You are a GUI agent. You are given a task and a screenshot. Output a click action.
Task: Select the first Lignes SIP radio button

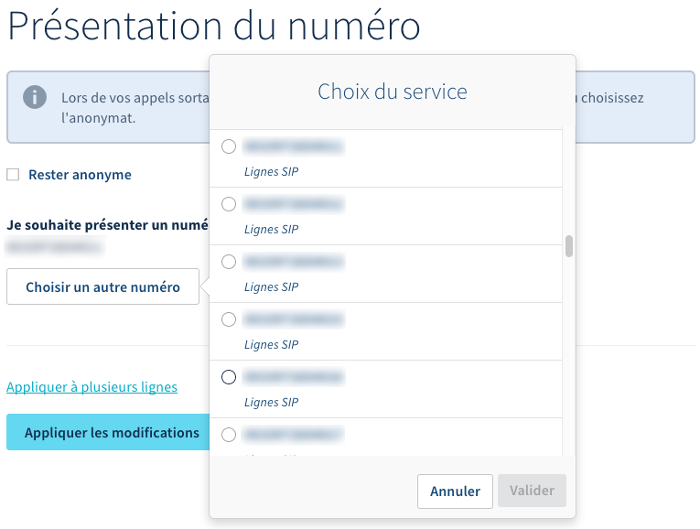tap(229, 147)
